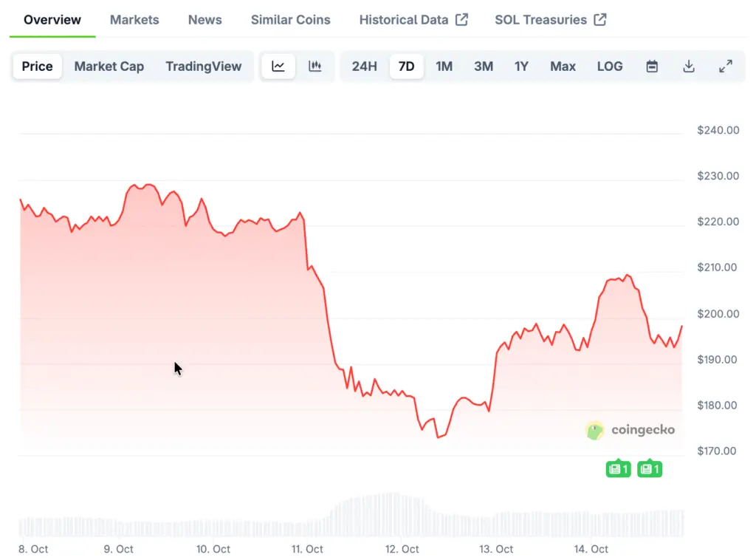Open SOL Treasuries external link
The width and height of the screenshot is (756, 560).
click(550, 20)
